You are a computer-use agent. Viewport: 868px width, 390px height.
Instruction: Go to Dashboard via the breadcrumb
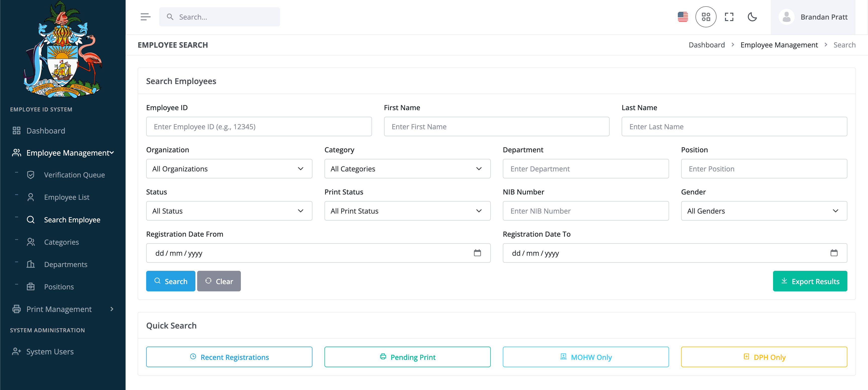click(707, 44)
